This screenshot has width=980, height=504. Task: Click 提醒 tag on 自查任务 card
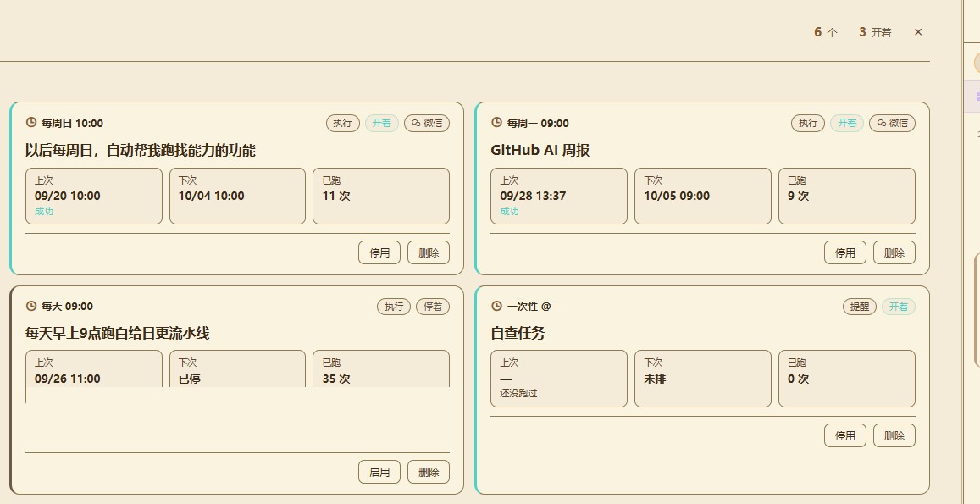pos(860,307)
